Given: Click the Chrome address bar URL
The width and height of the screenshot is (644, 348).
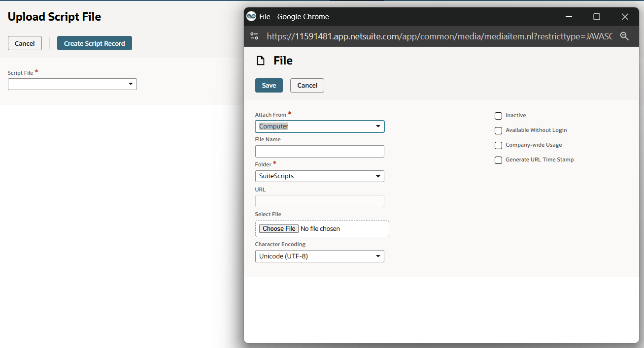Looking at the screenshot, I should (x=440, y=36).
